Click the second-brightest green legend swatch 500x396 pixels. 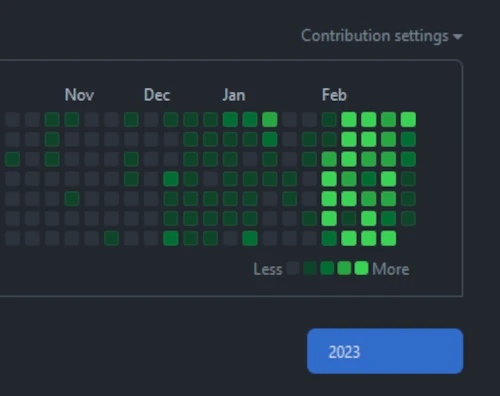[344, 268]
